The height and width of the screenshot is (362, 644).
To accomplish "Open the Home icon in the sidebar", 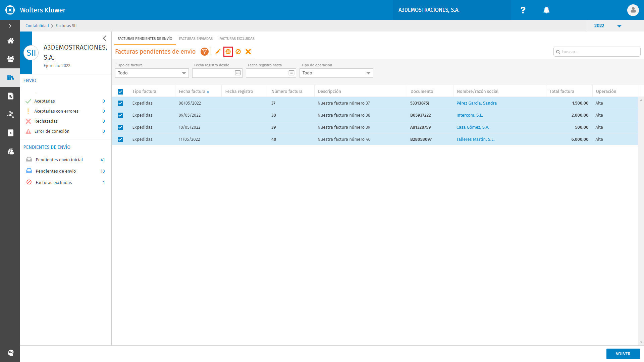I will (x=10, y=41).
